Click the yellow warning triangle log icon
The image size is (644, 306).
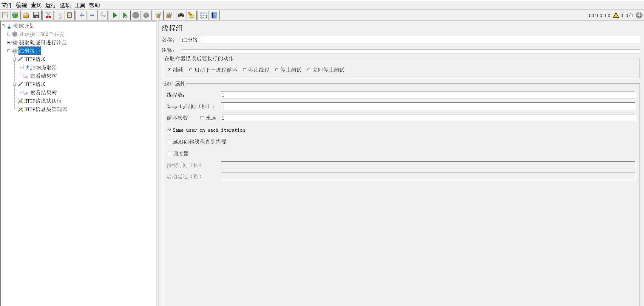tap(616, 15)
